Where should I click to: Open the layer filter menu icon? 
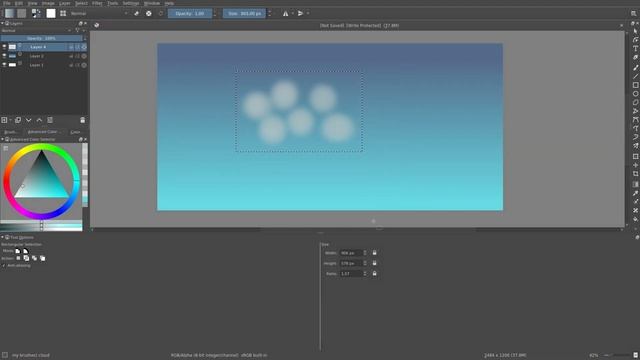click(x=78, y=30)
